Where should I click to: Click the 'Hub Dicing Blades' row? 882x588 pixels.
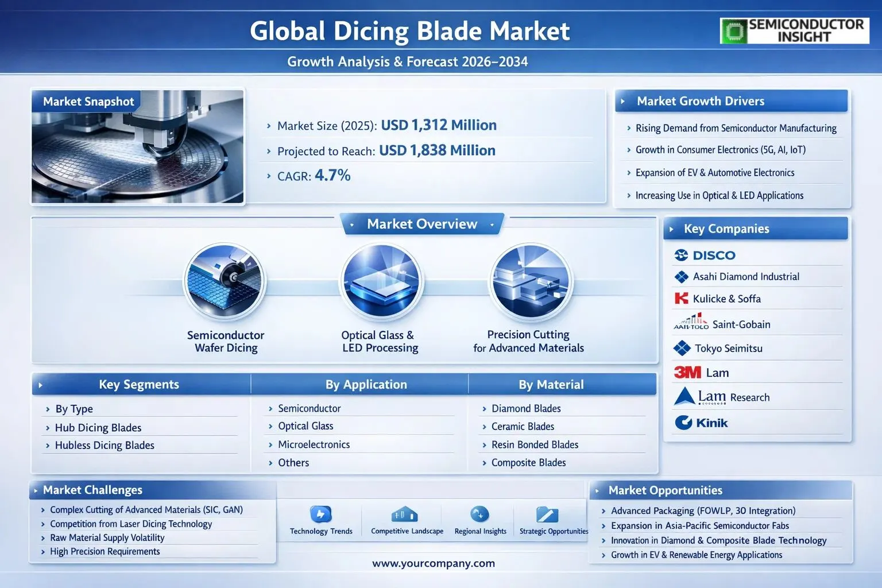140,428
